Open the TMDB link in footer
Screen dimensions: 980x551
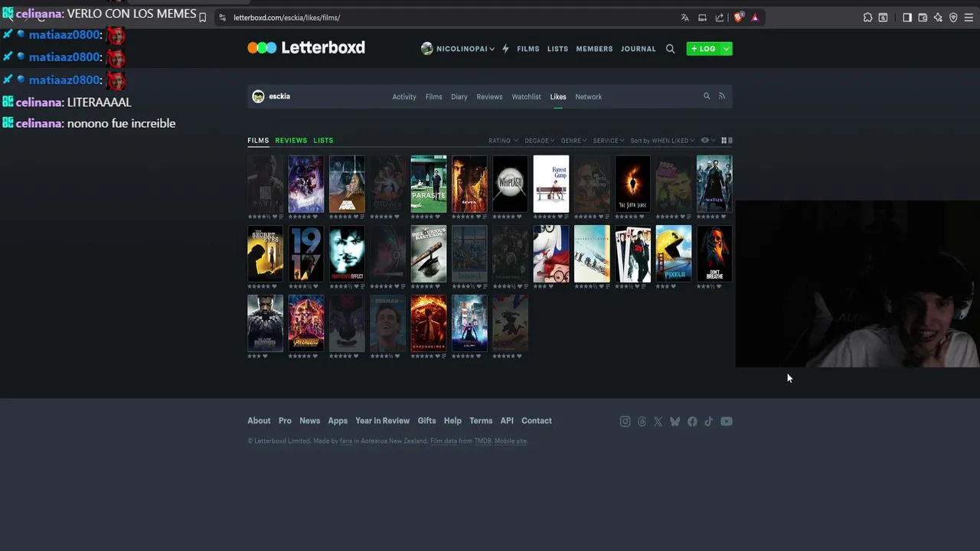[482, 442]
